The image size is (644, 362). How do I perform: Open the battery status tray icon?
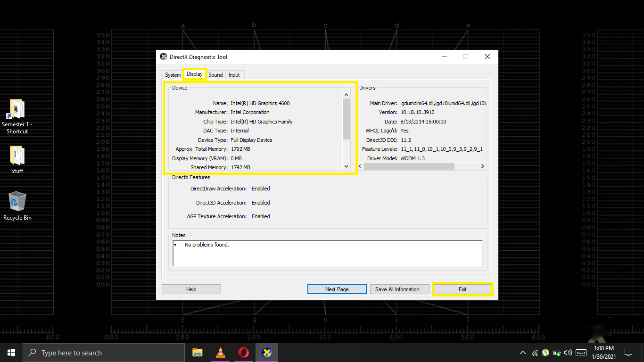click(x=557, y=353)
